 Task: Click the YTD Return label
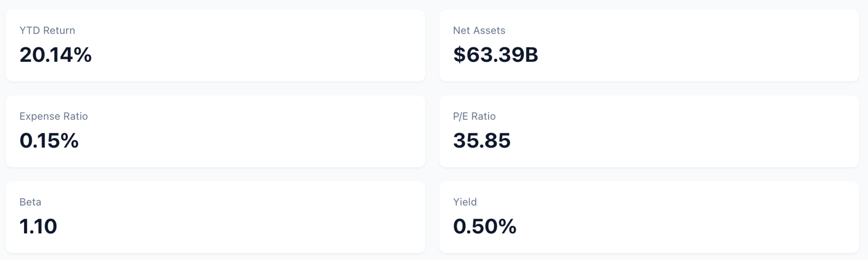(47, 30)
